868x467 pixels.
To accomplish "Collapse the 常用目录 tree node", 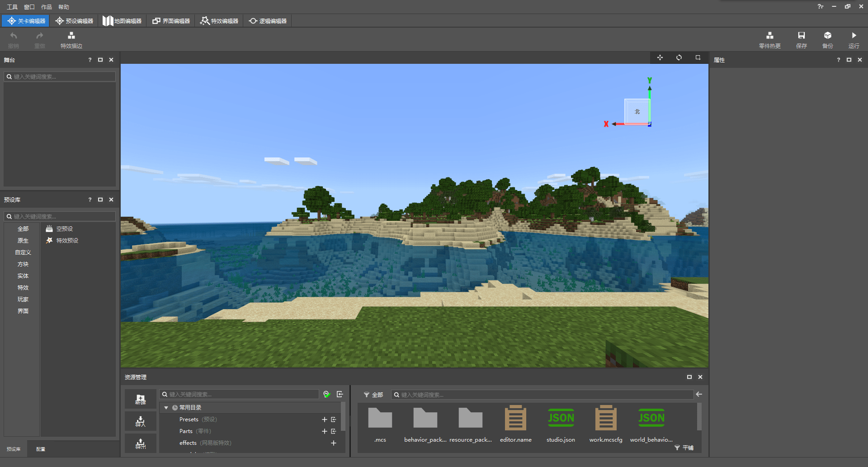I will point(166,408).
